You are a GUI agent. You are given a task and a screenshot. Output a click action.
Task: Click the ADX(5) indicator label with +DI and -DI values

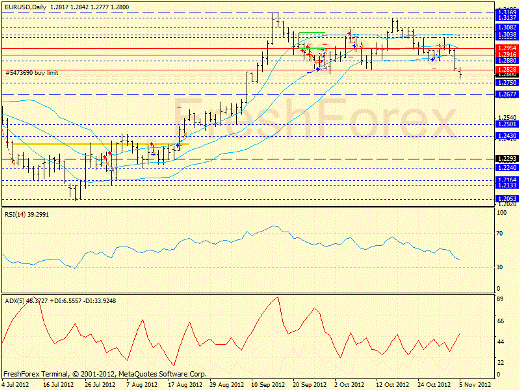click(60, 301)
